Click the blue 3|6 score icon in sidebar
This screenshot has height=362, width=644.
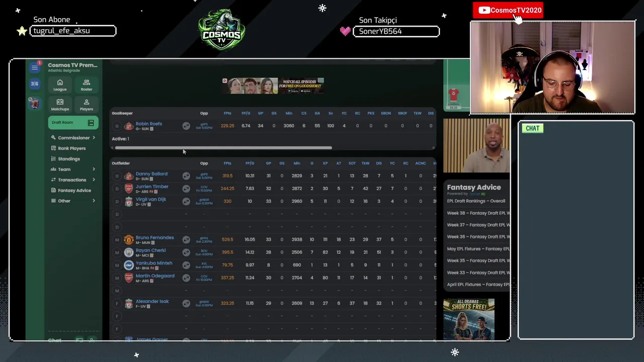coord(35,83)
